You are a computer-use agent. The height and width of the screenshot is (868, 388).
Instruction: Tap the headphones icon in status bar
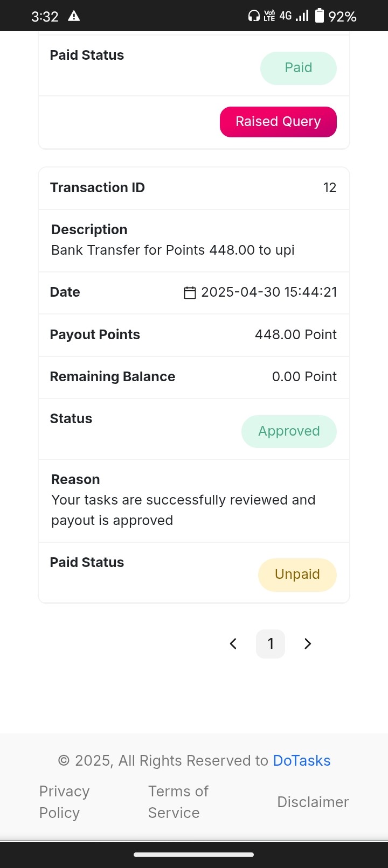[x=254, y=16]
